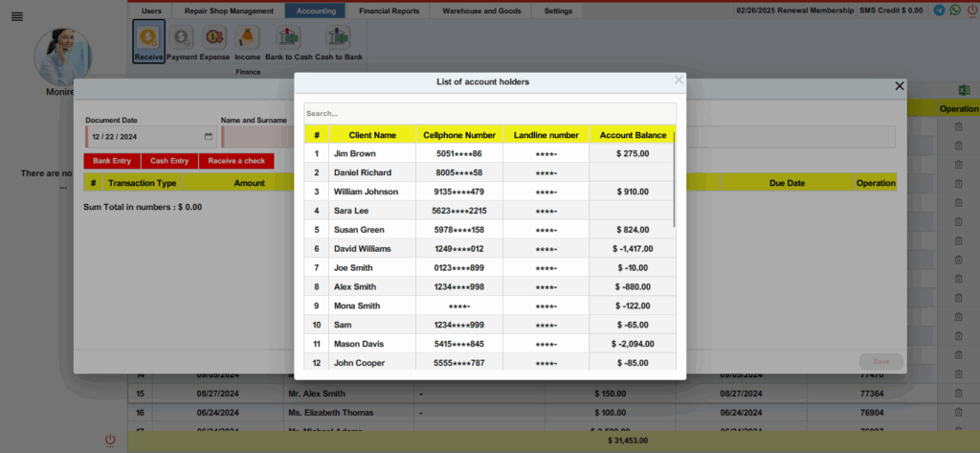The image size is (980, 453).
Task: Switch to the Accounting tab
Action: [316, 11]
